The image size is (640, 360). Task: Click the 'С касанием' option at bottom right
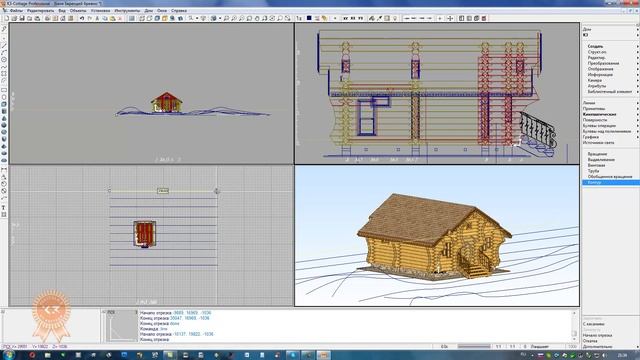[x=593, y=324]
